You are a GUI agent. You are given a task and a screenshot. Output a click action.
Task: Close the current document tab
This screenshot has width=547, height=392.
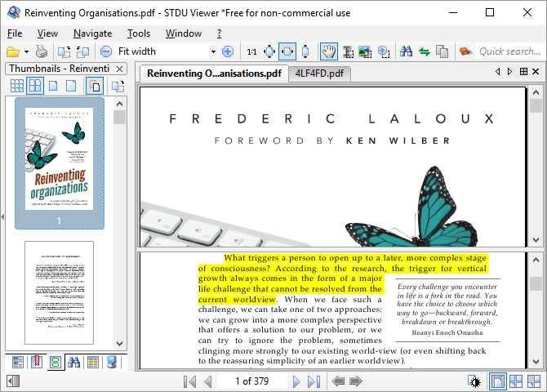click(x=536, y=72)
